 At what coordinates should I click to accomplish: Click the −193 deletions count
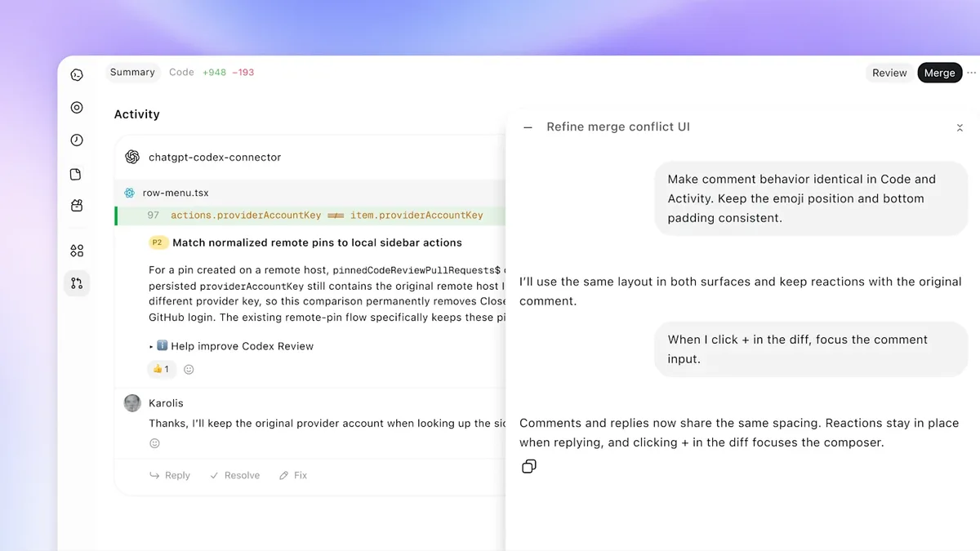[x=243, y=73]
